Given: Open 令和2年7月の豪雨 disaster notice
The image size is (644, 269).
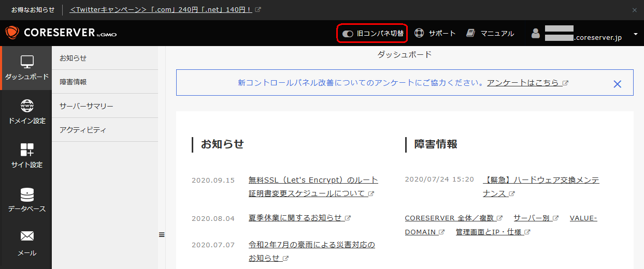Looking at the screenshot, I should 312,251.
